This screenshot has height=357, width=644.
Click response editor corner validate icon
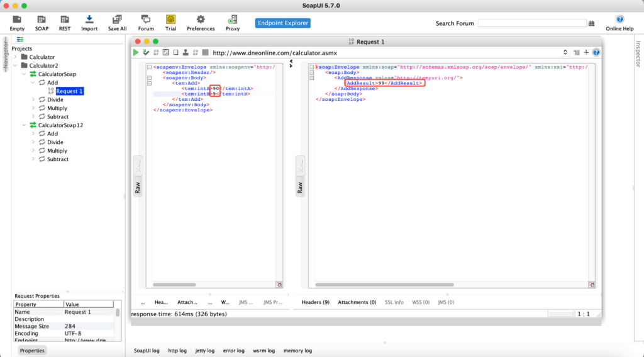(591, 285)
